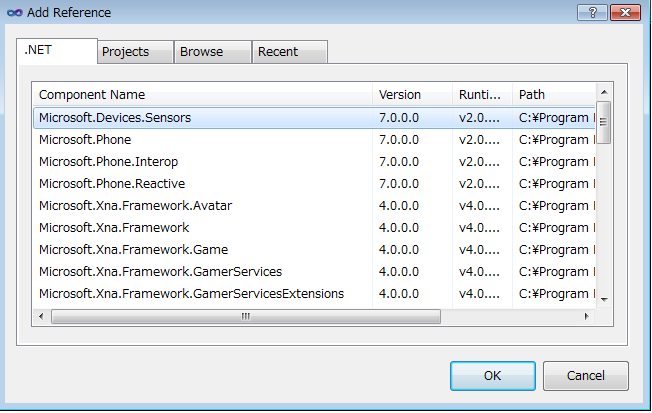Select the Microsoft.Xna.Framework component row

click(x=314, y=228)
